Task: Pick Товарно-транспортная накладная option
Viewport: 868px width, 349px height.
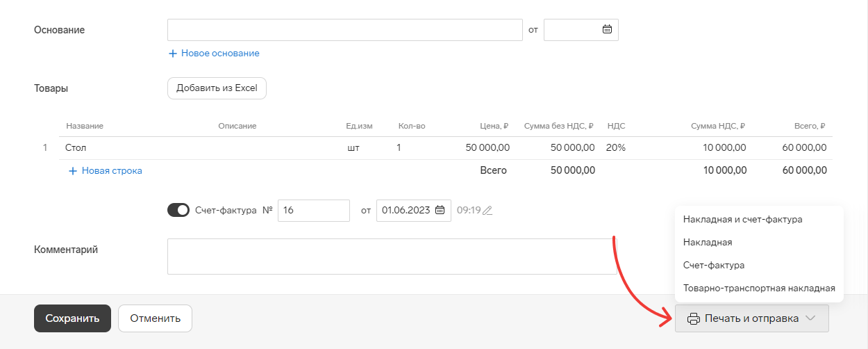Action: [759, 288]
